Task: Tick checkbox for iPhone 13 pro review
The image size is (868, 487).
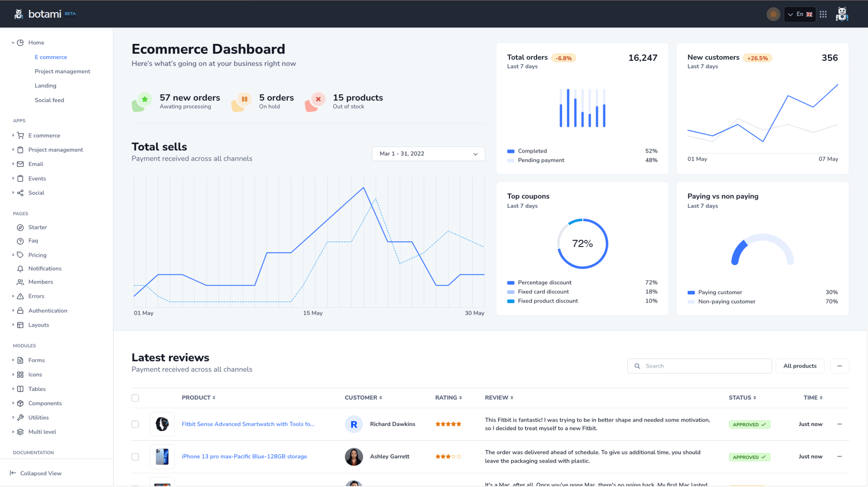Action: point(135,456)
